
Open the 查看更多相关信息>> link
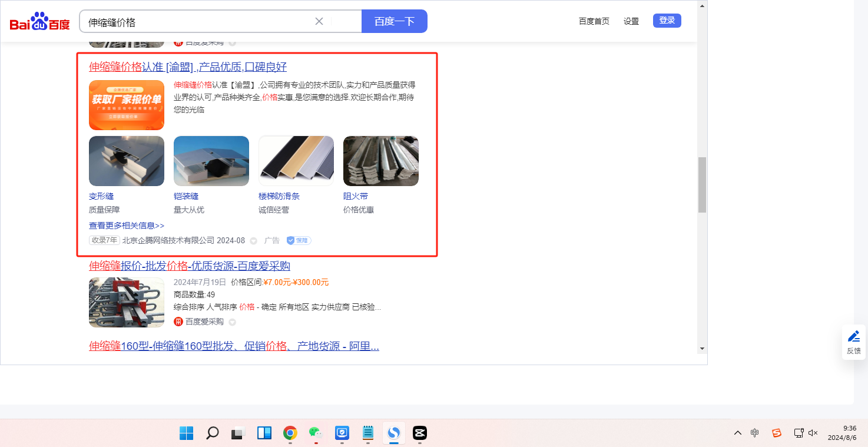coord(127,226)
